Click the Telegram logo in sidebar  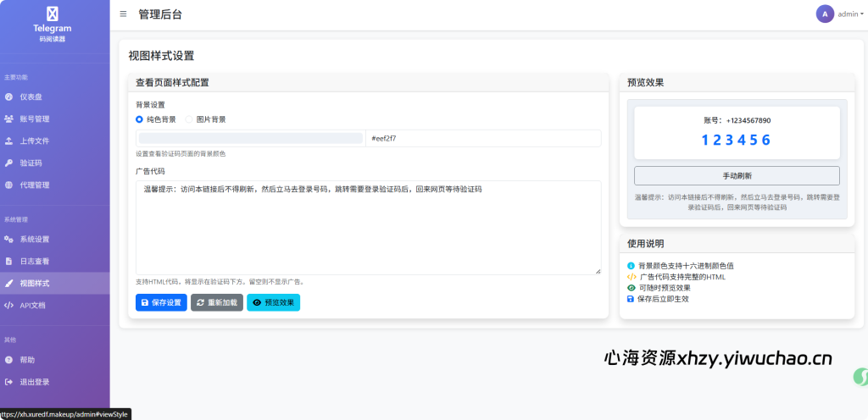(53, 14)
